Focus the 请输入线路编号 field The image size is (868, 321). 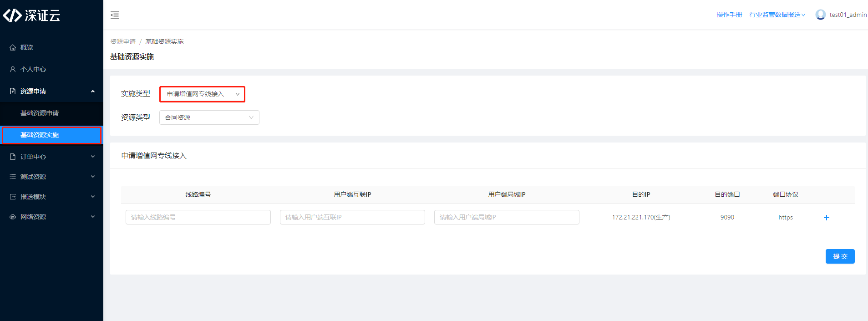pos(198,217)
